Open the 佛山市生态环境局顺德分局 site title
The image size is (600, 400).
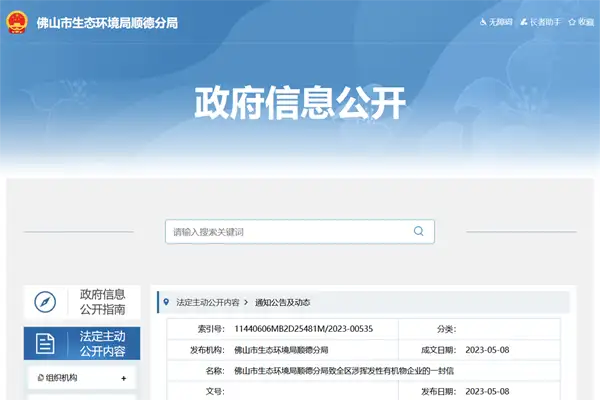(x=108, y=23)
